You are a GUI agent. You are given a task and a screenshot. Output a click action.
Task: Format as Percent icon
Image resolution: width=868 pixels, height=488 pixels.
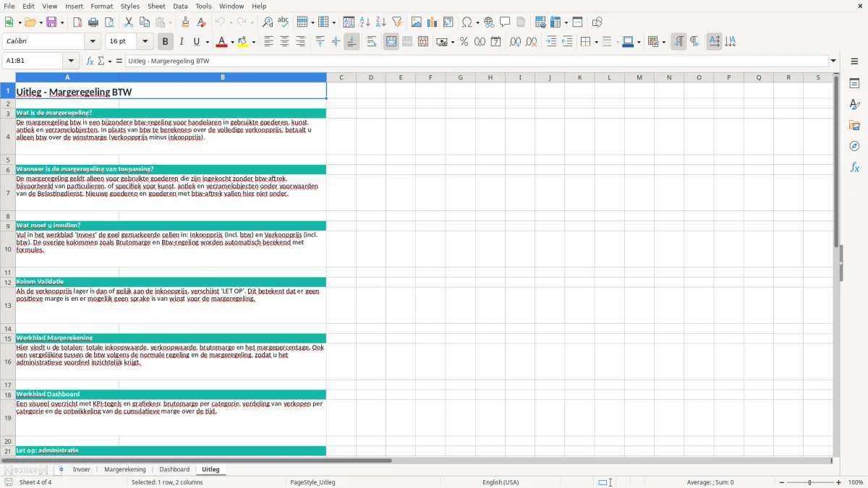[x=464, y=42]
